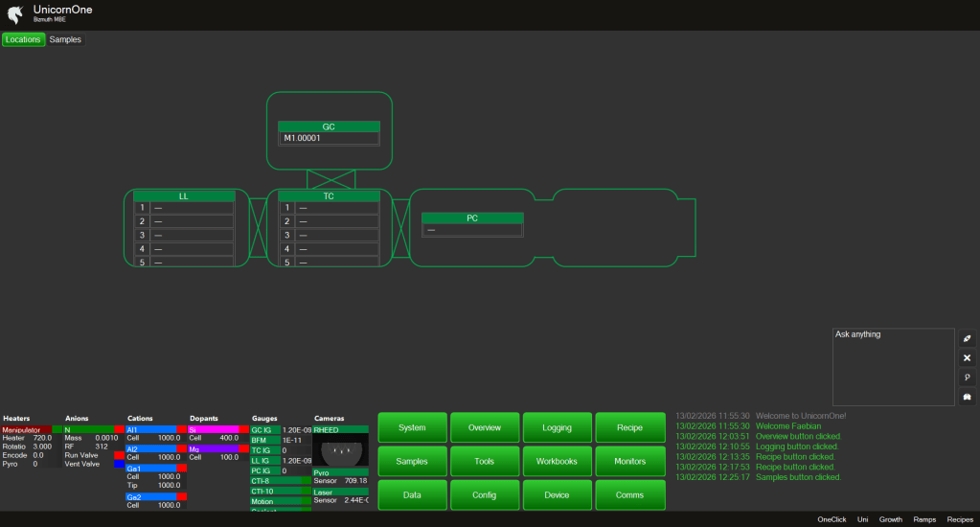The image size is (980, 527).
Task: Click the Ask anything text box
Action: point(893,367)
